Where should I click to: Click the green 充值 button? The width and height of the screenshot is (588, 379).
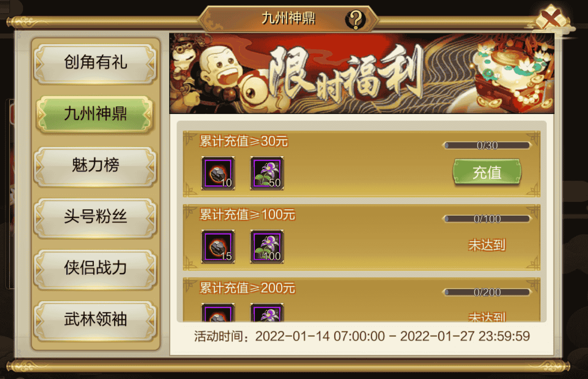point(487,172)
